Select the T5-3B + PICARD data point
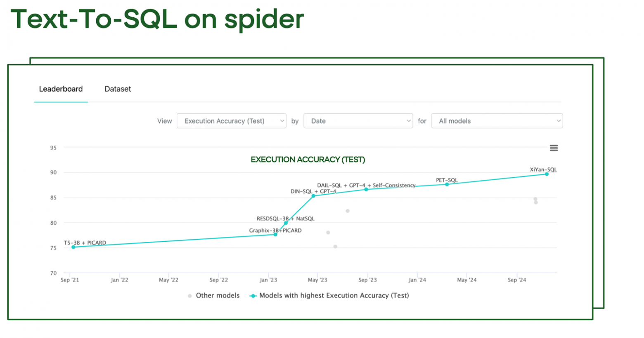Image resolution: width=644 pixels, height=338 pixels. click(x=73, y=247)
